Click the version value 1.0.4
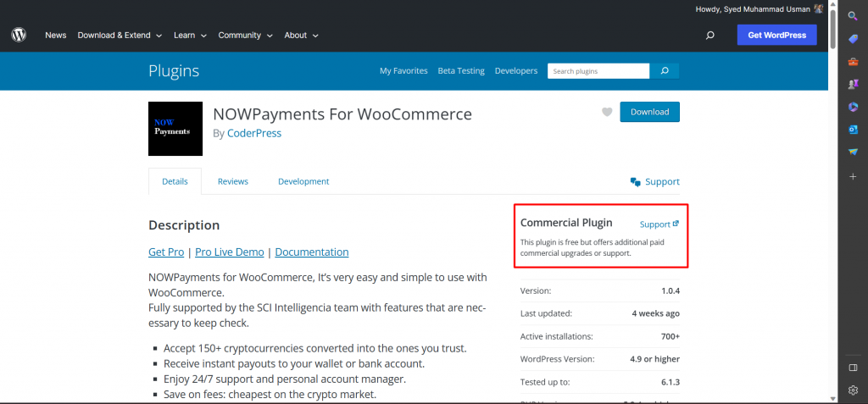The image size is (868, 404). point(670,291)
